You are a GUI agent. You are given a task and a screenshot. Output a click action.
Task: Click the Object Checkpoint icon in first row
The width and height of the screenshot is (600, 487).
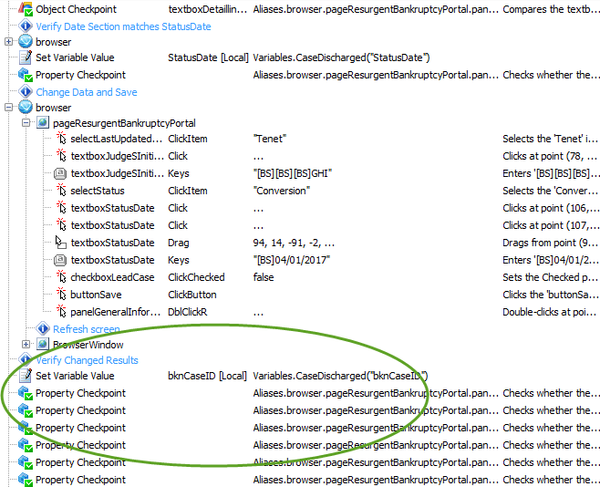pyautogui.click(x=25, y=8)
